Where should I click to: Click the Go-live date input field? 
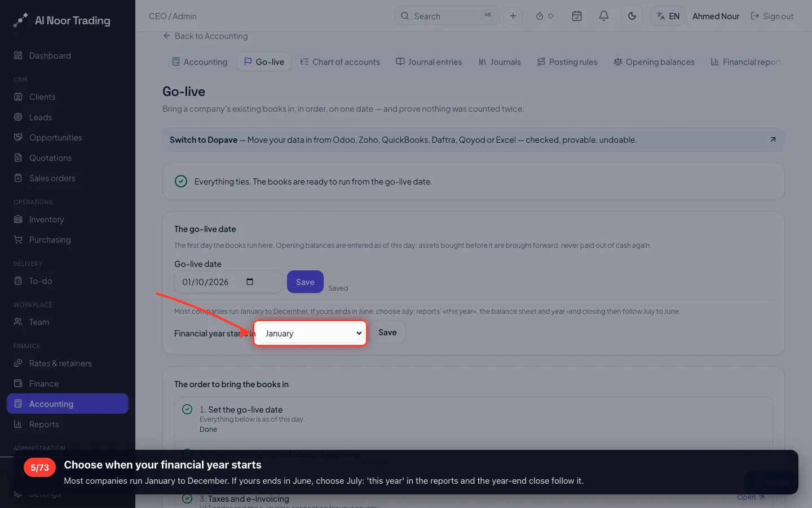tap(228, 282)
